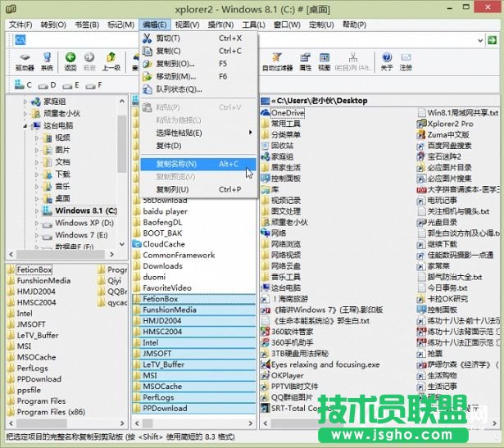
Task: Select Zuma中文版 shortcut in Desktop pane
Action: point(443,134)
